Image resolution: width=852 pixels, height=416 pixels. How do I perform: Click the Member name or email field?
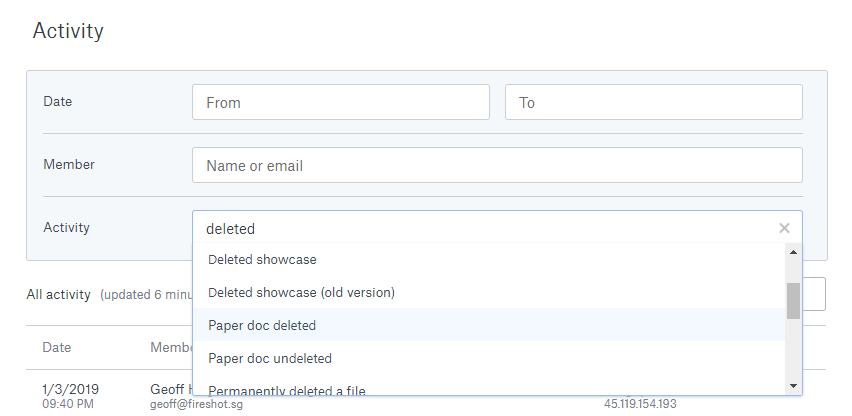tap(496, 165)
